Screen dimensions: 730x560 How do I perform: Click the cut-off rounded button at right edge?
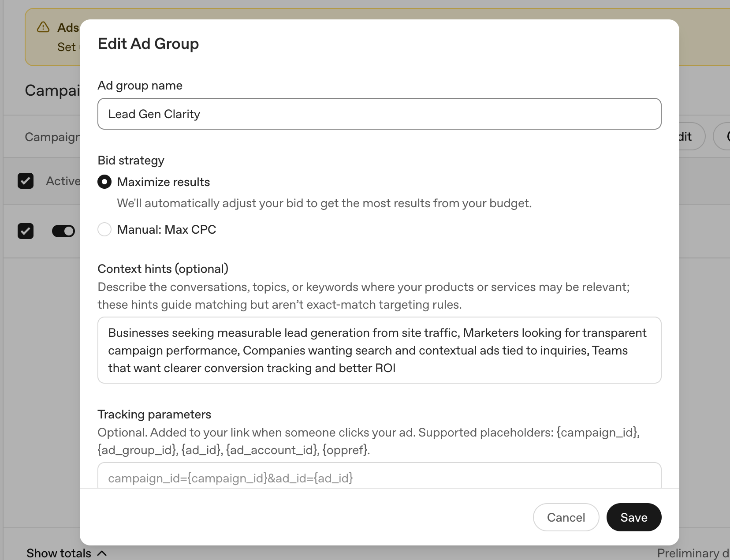(722, 136)
